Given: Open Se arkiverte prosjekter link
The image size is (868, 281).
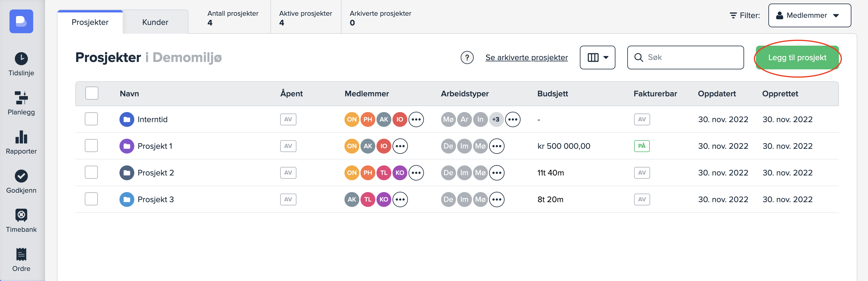Looking at the screenshot, I should [x=526, y=58].
